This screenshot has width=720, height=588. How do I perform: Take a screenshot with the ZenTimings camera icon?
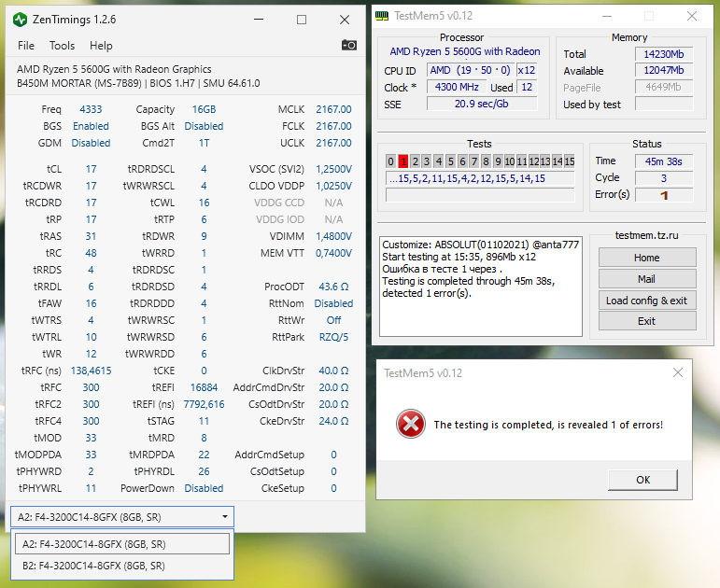349,45
